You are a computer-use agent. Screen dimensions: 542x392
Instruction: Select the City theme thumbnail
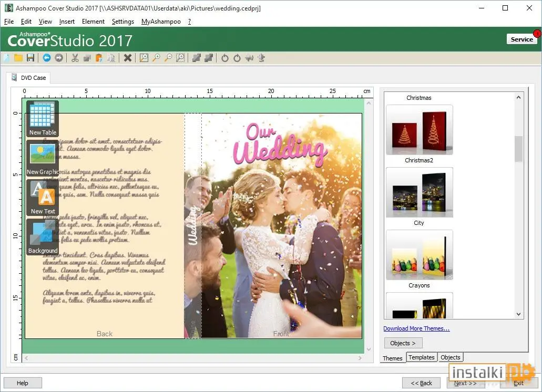pos(420,193)
